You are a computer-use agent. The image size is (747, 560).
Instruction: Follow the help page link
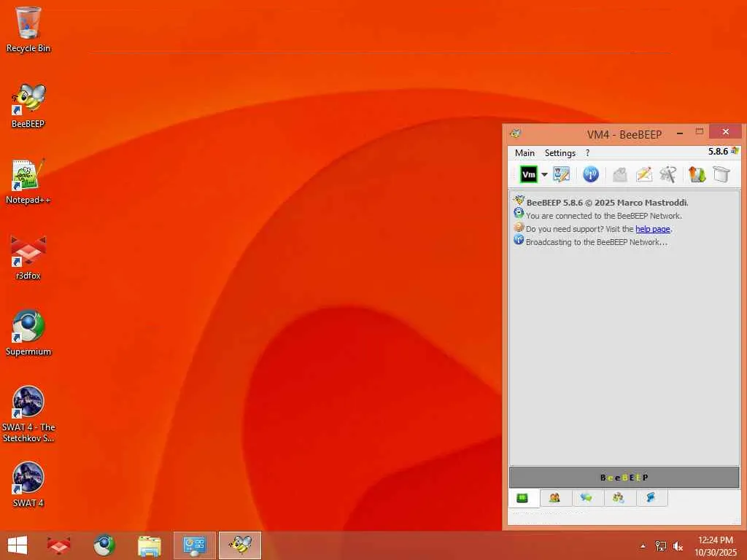653,229
